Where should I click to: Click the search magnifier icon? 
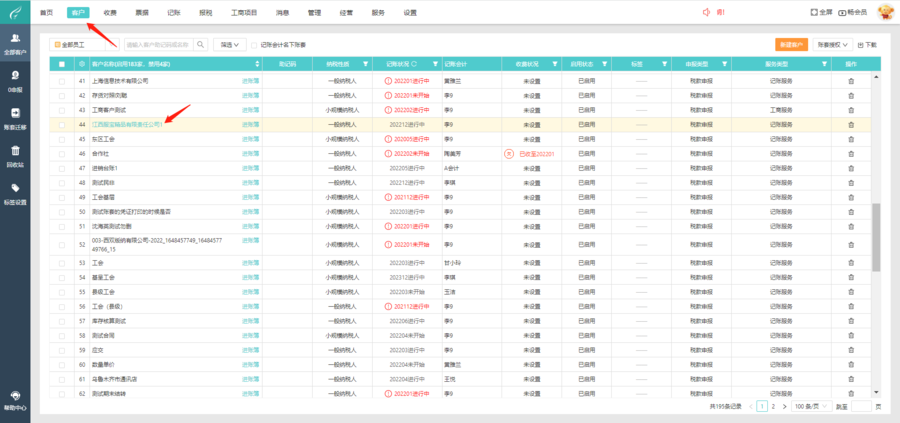coord(200,45)
